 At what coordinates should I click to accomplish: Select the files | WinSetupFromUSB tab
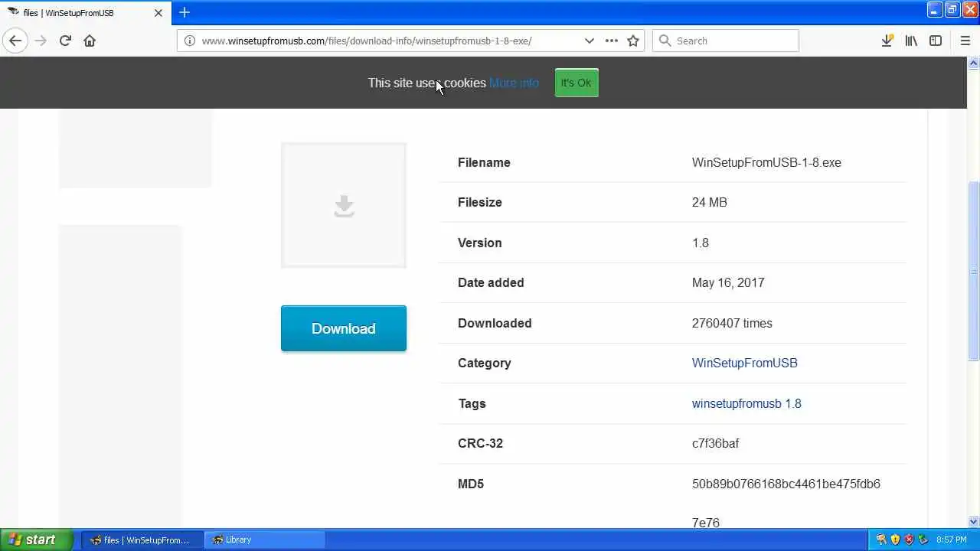coord(86,12)
